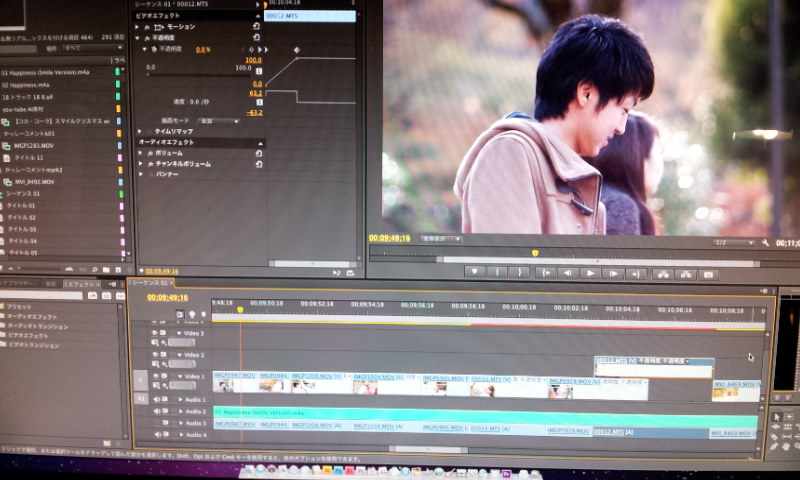
Task: Mark In point in program monitor
Action: [497, 272]
